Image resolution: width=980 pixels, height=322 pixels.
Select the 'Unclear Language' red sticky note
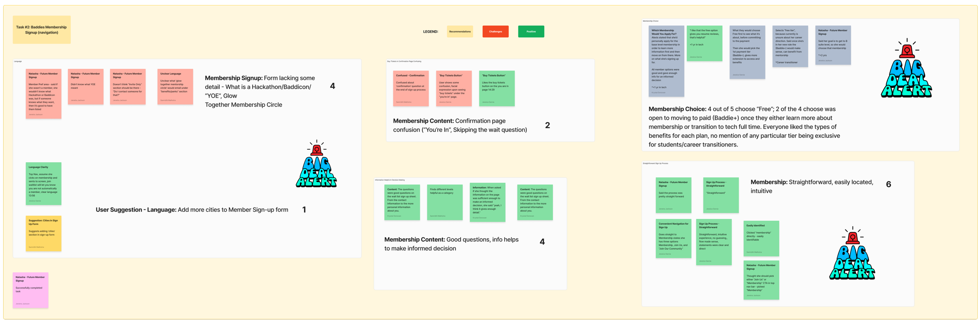175,87
